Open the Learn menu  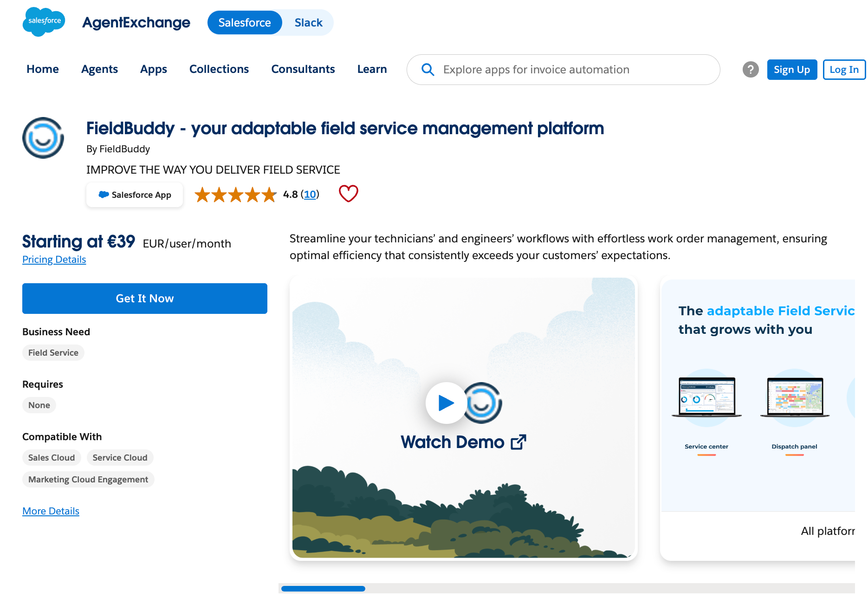[372, 69]
